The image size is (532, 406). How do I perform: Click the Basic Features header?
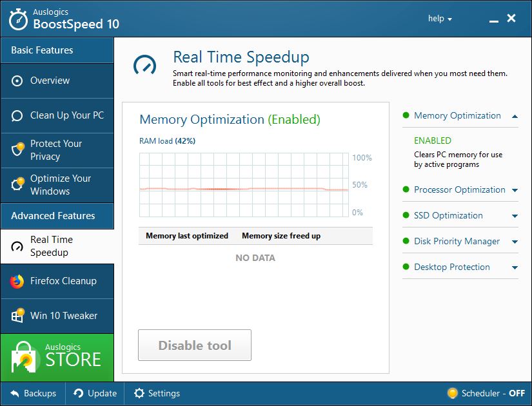(57, 50)
